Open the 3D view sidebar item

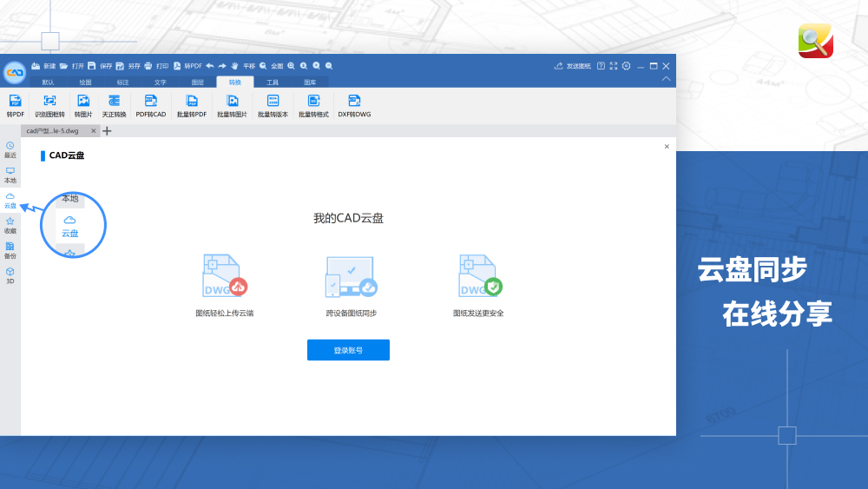(x=10, y=276)
